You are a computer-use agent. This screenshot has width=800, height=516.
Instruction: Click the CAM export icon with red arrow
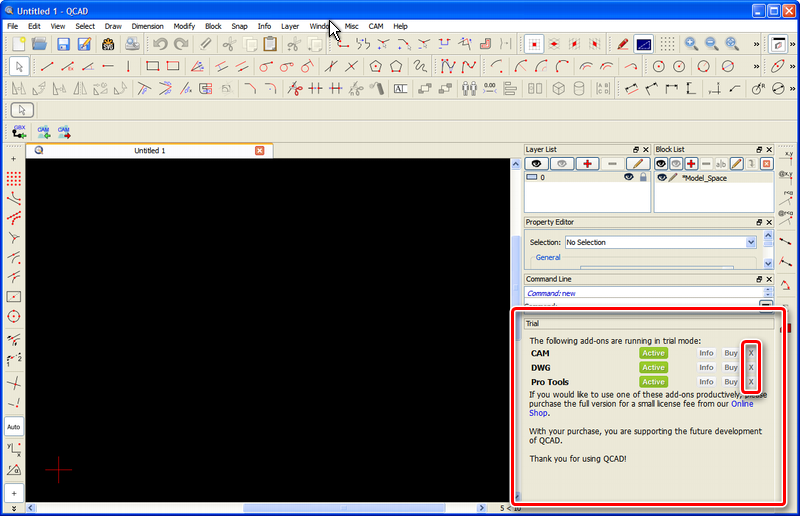(x=64, y=132)
